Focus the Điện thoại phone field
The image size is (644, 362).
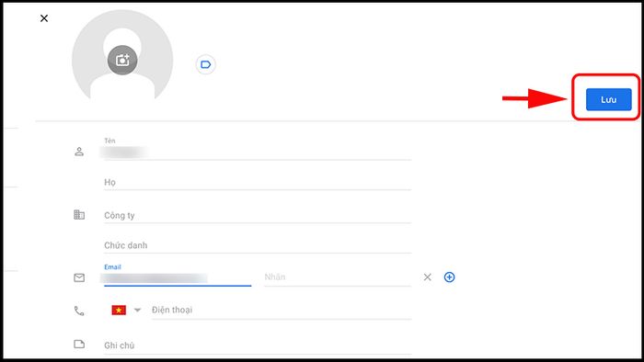coord(282,311)
